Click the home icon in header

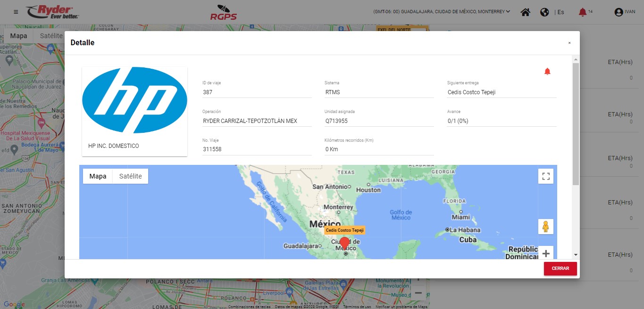(525, 12)
